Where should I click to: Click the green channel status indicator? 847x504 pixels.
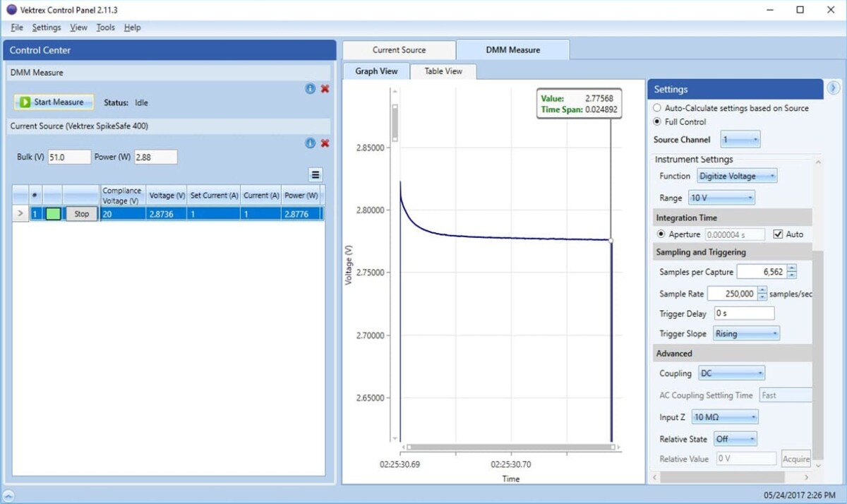[x=53, y=214]
